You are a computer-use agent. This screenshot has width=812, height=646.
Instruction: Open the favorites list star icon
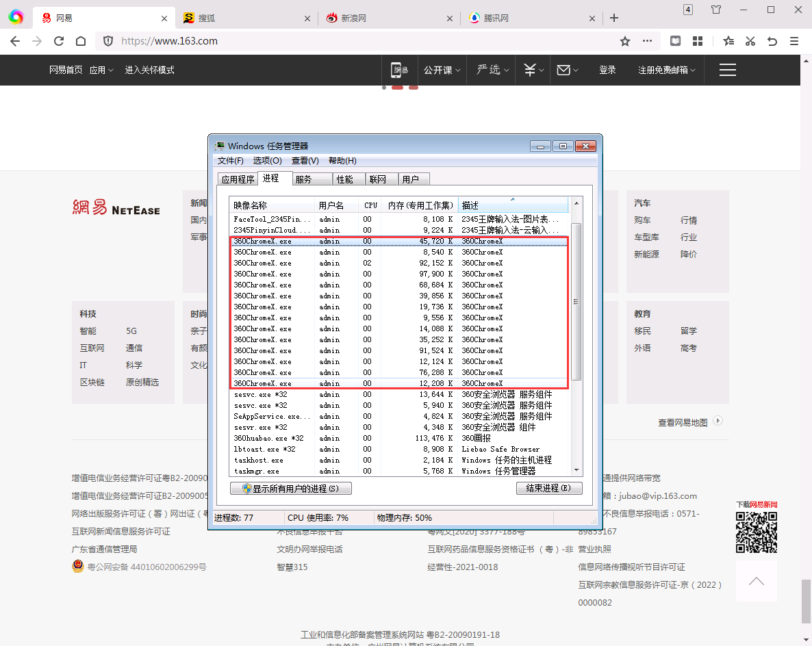click(x=728, y=41)
